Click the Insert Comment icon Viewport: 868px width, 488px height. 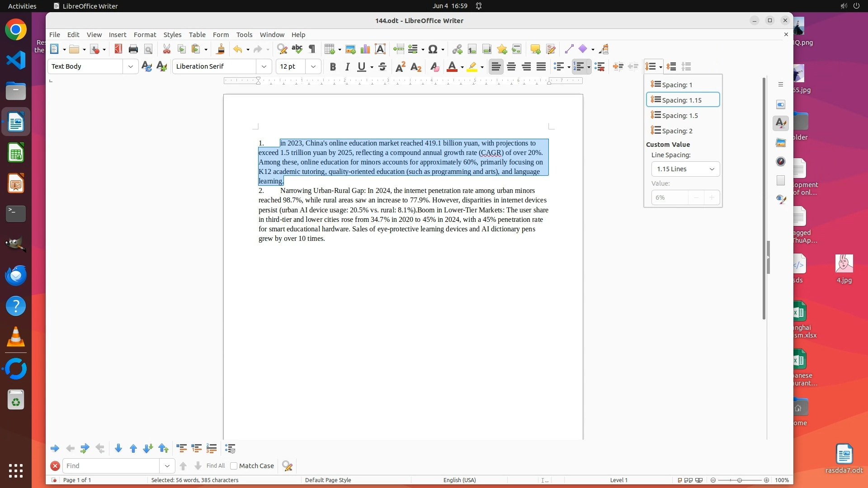point(535,49)
